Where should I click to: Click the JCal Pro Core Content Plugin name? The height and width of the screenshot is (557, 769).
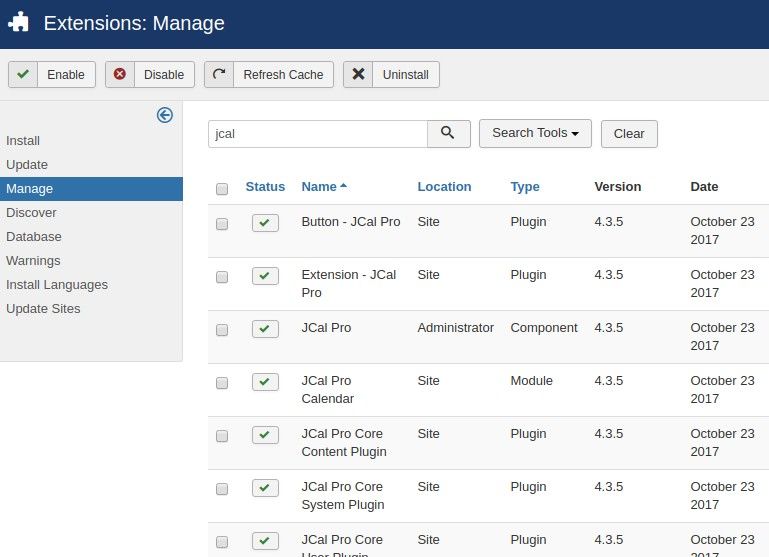(344, 442)
